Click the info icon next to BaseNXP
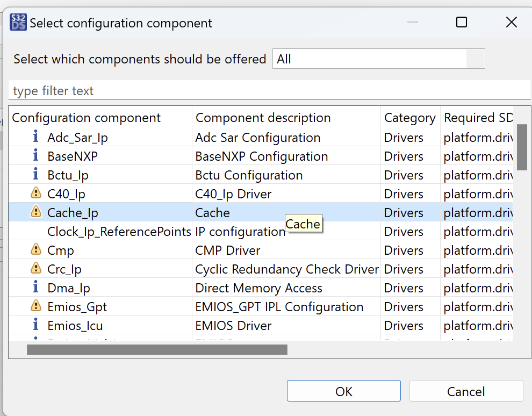The width and height of the screenshot is (532, 416). click(x=36, y=156)
